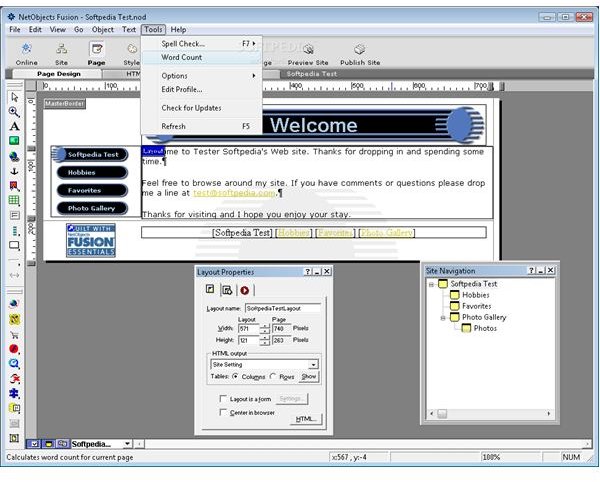600x482 pixels.
Task: Click the MasterBorder label
Action: pyautogui.click(x=64, y=103)
